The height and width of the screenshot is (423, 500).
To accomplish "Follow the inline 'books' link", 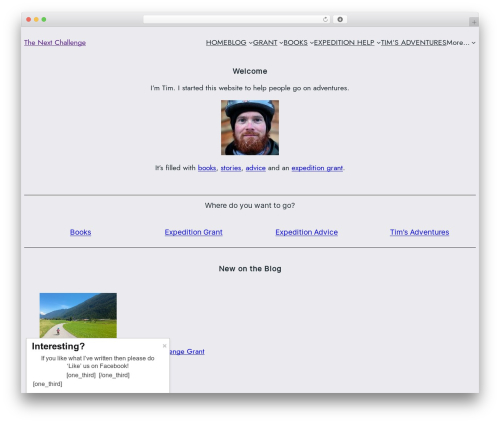I will tap(207, 168).
